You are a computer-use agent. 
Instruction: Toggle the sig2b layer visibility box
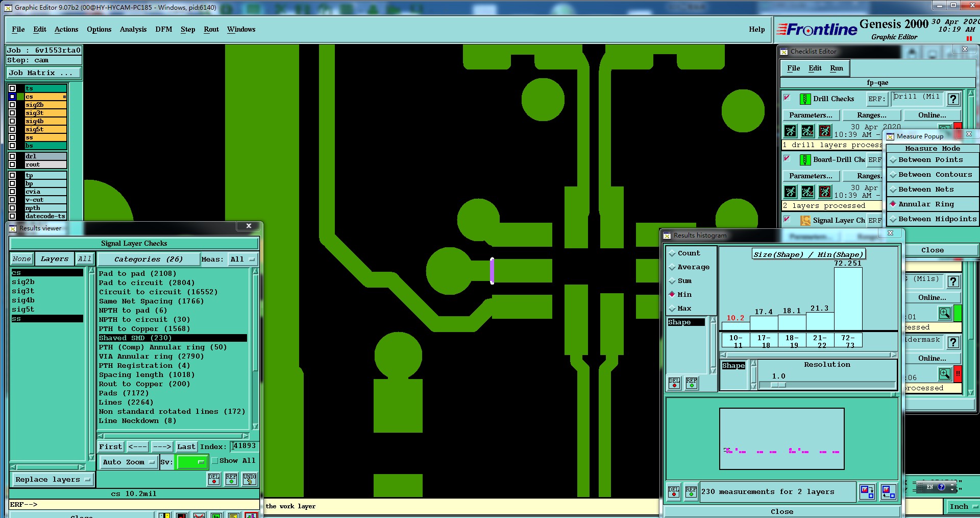12,105
